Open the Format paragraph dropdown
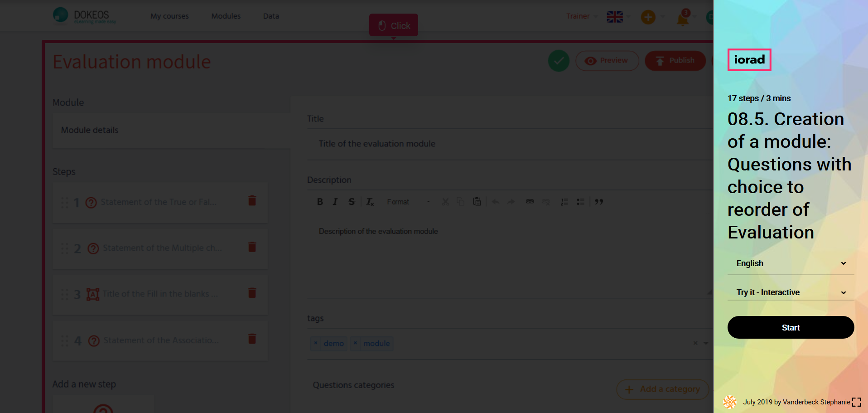The height and width of the screenshot is (413, 868). 408,202
